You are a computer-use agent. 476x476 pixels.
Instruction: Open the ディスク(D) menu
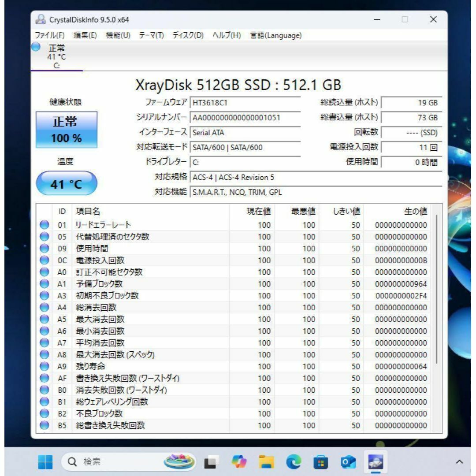coord(188,35)
